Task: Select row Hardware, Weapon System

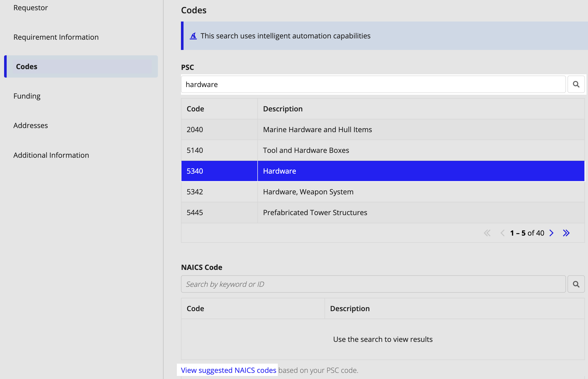Action: tap(383, 192)
